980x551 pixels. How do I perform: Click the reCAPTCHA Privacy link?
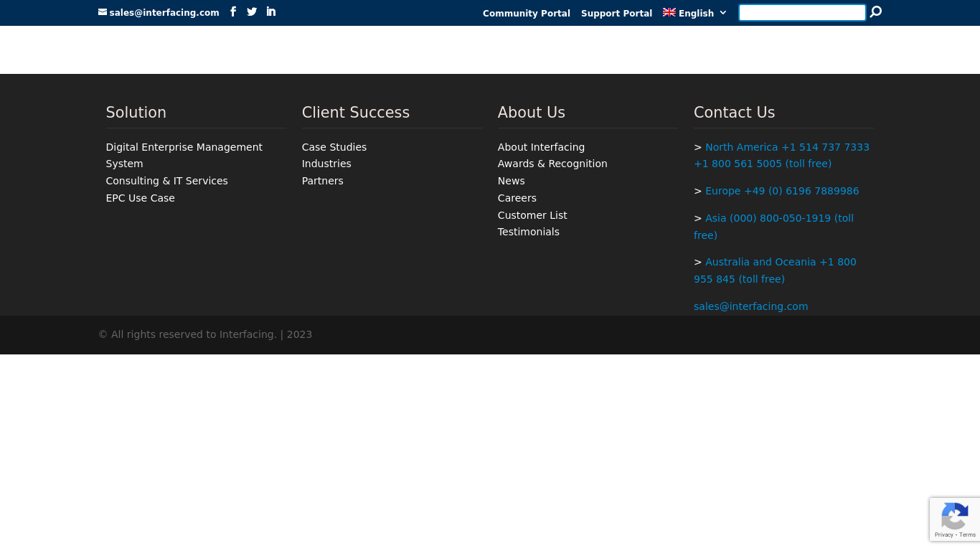[x=944, y=535]
